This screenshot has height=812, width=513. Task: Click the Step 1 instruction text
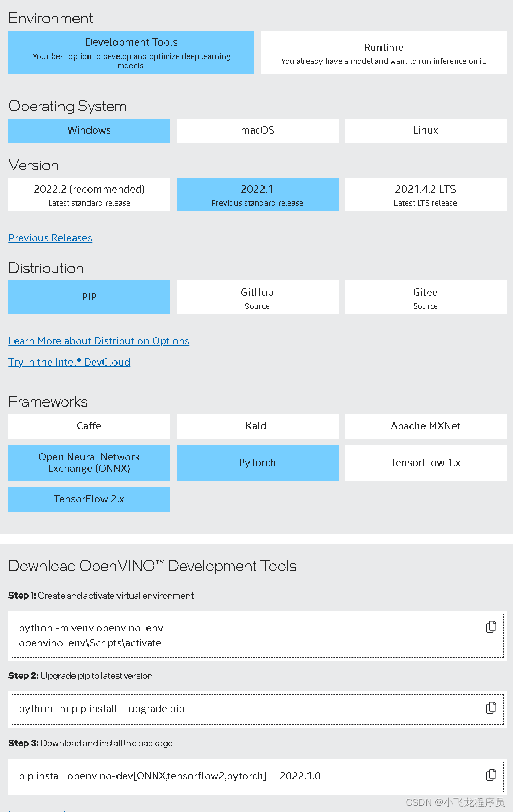tap(101, 596)
